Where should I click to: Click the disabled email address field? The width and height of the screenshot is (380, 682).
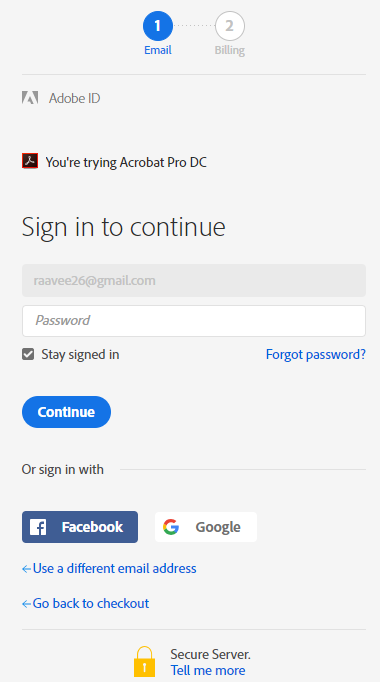[194, 281]
